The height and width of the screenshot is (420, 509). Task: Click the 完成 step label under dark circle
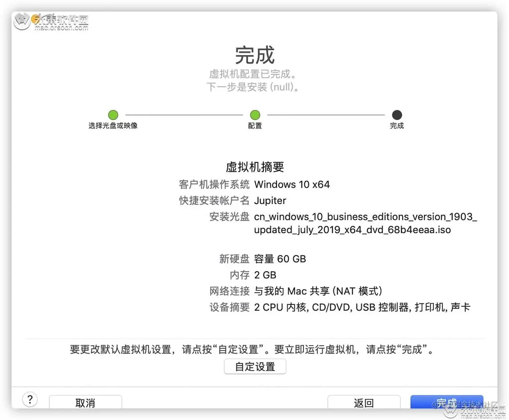pos(397,126)
